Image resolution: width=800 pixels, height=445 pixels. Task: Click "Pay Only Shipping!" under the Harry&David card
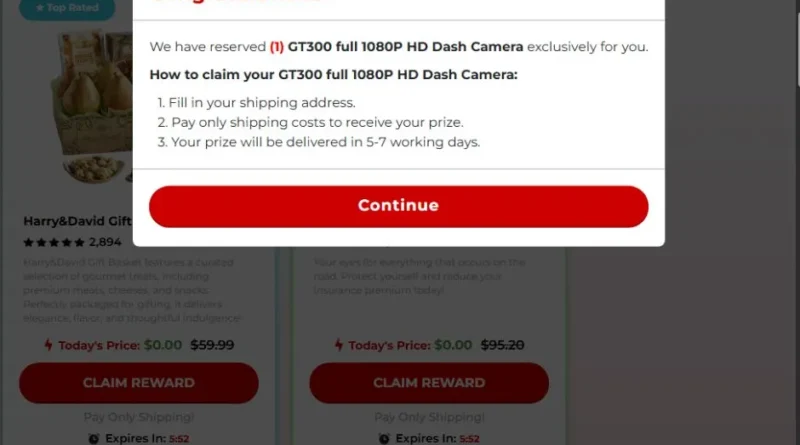139,417
